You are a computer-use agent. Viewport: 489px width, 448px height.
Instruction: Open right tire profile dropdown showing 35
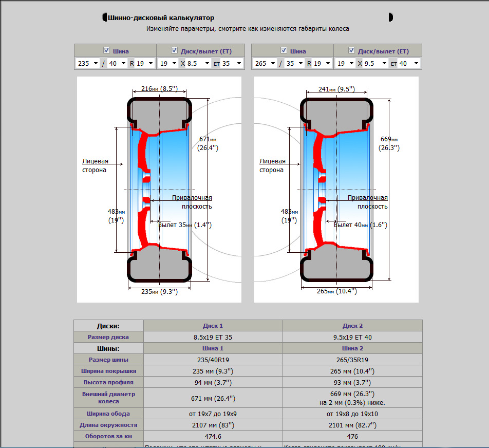(x=294, y=63)
